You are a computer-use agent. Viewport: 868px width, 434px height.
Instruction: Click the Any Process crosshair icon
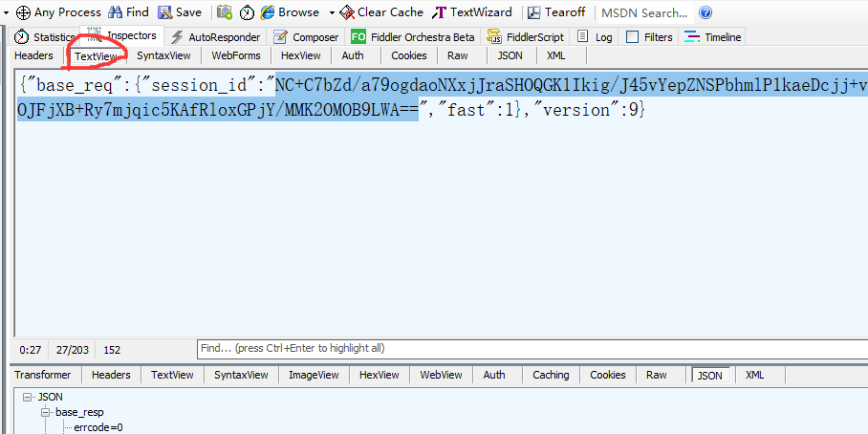pyautogui.click(x=23, y=12)
